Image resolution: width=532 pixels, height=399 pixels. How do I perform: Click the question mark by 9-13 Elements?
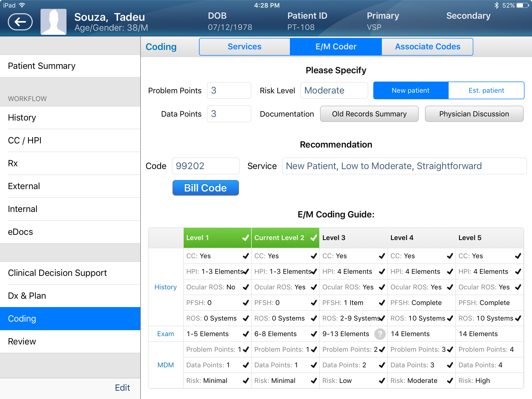[x=380, y=334]
